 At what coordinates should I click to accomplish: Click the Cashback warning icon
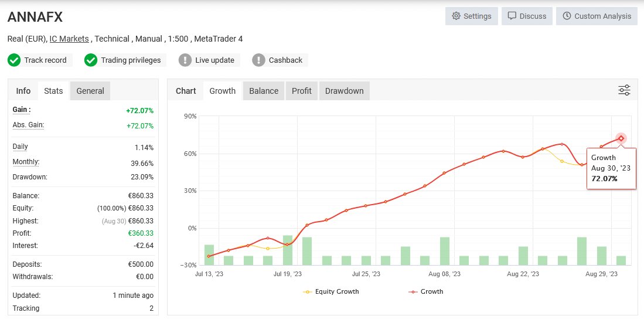[x=258, y=60]
